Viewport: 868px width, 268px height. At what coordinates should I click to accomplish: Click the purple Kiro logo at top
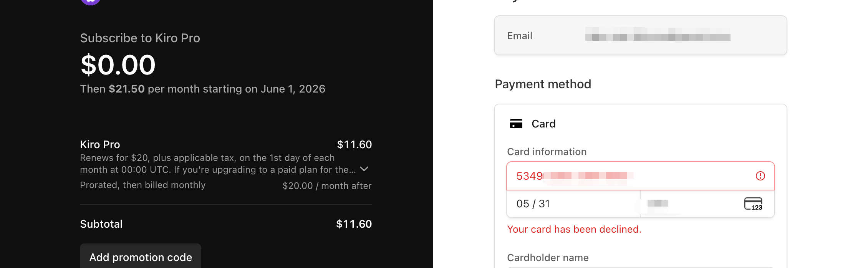click(91, 2)
